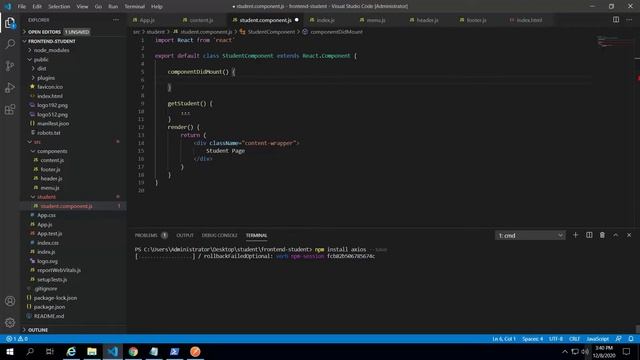The height and width of the screenshot is (360, 640).
Task: Open the Explorer view in activity bar
Action: coord(10,23)
